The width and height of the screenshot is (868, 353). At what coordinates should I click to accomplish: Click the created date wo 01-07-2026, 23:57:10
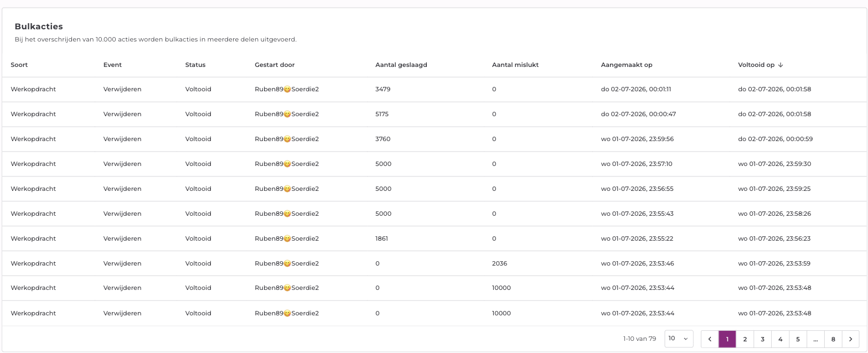(x=637, y=164)
